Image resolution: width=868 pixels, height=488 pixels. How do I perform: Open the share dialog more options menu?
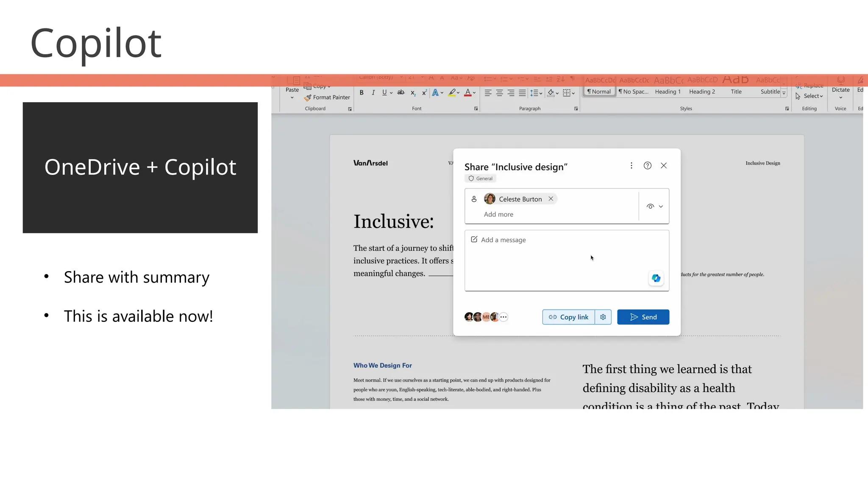(632, 166)
